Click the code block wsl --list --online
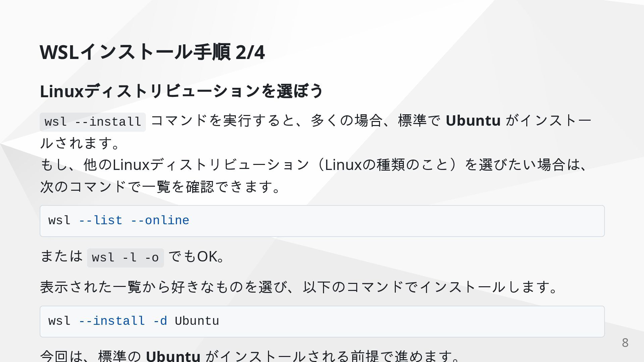Viewport: 644px width, 362px height. (322, 221)
